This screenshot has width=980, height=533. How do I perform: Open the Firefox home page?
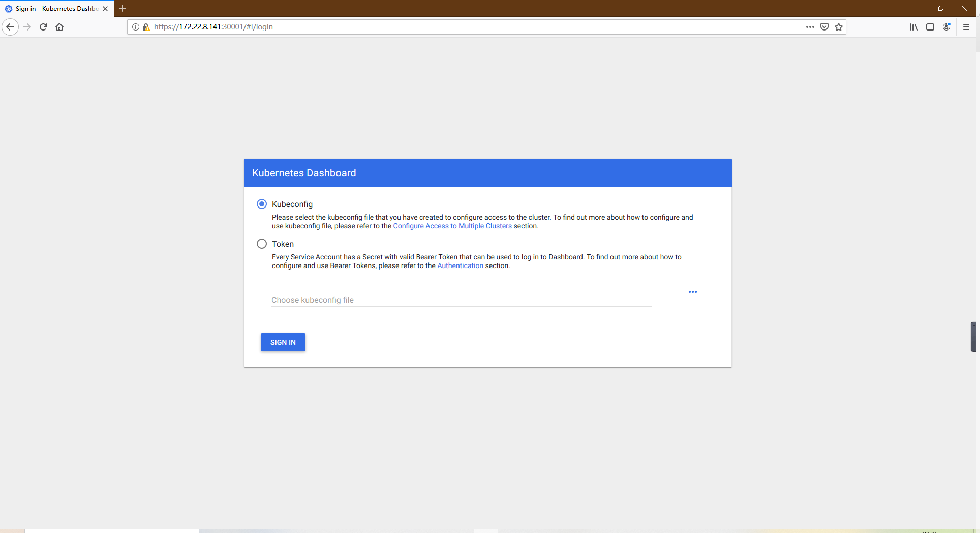[59, 27]
